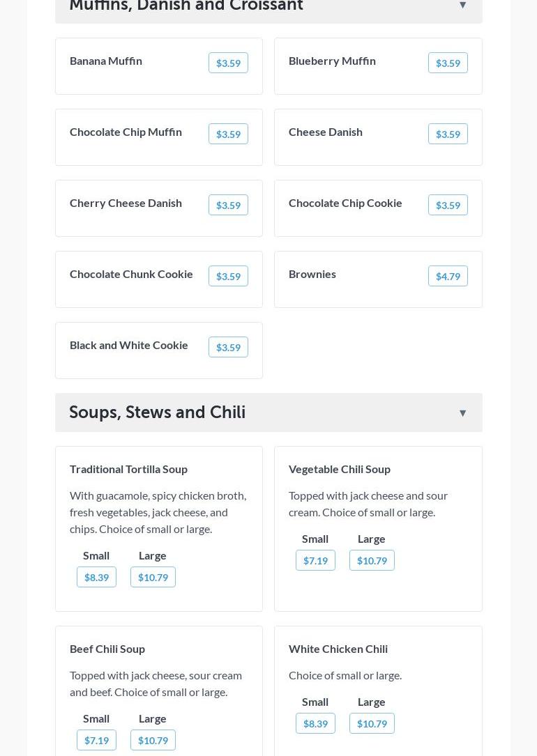Add Cherry Cheese Danish to order
This screenshot has width=537, height=756.
coord(228,205)
